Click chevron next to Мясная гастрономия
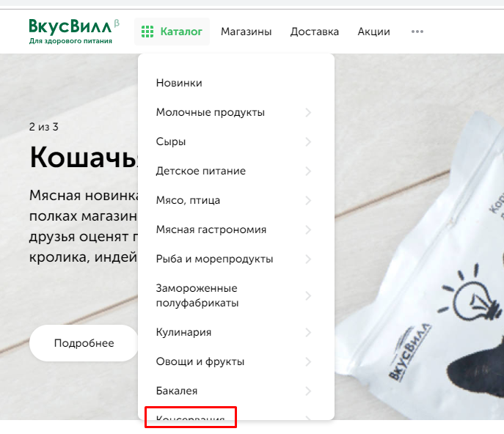The width and height of the screenshot is (504, 434). (308, 229)
